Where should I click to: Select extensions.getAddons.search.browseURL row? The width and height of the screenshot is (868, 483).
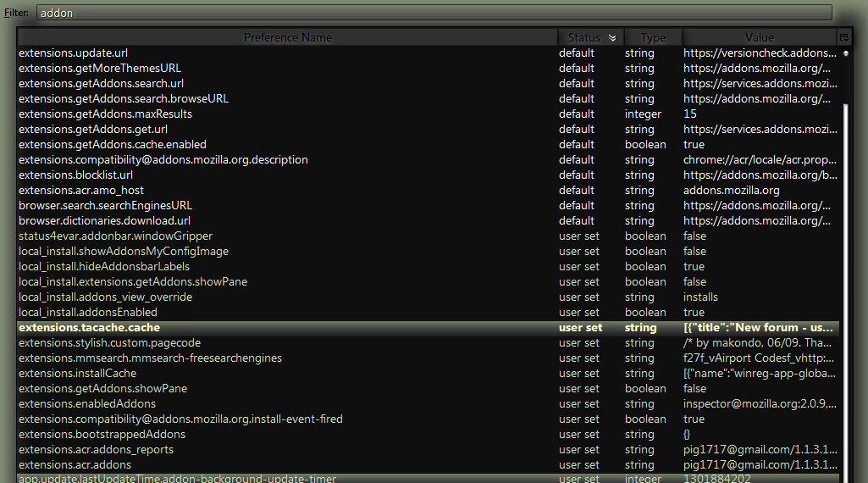coord(428,98)
